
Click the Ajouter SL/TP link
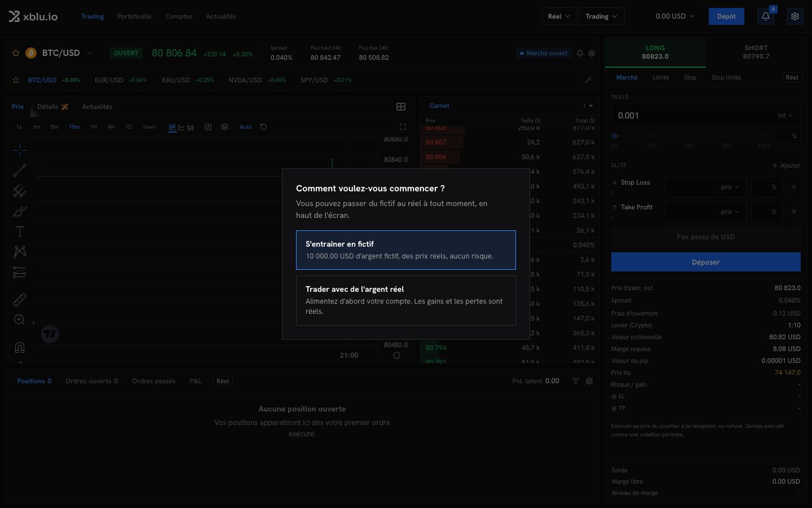pos(786,165)
